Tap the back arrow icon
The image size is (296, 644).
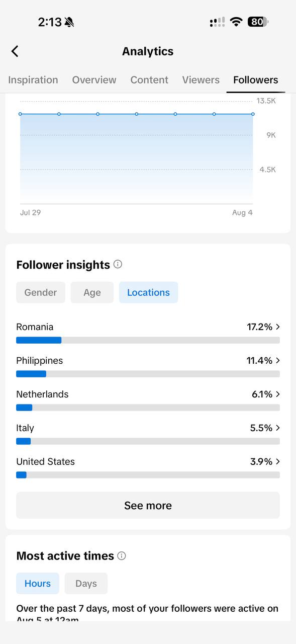pyautogui.click(x=15, y=51)
